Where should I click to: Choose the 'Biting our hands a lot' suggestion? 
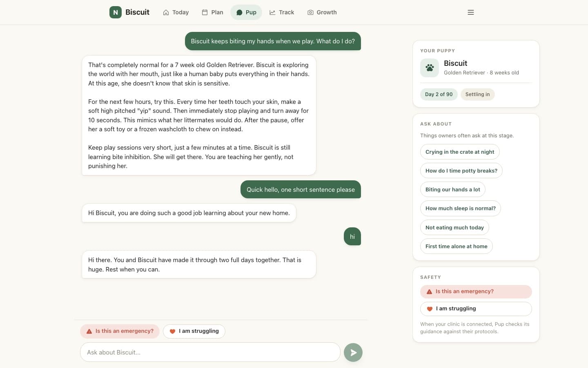[x=453, y=189]
